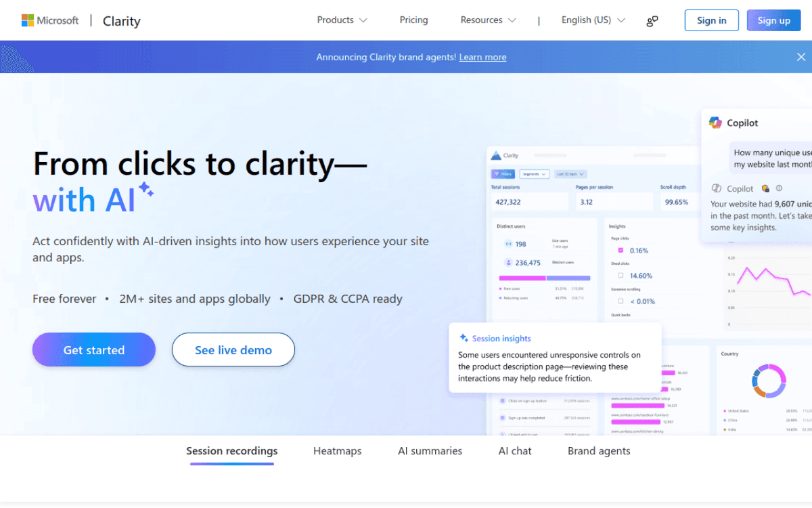Click the New vs Returning users progress bar
Screen dimensions: 812x508
coord(544,278)
